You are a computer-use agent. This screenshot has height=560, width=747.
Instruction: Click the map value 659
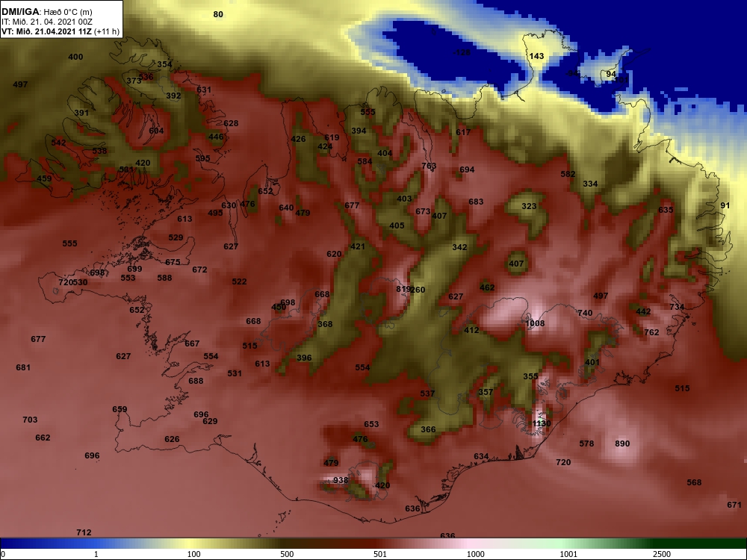tap(120, 409)
